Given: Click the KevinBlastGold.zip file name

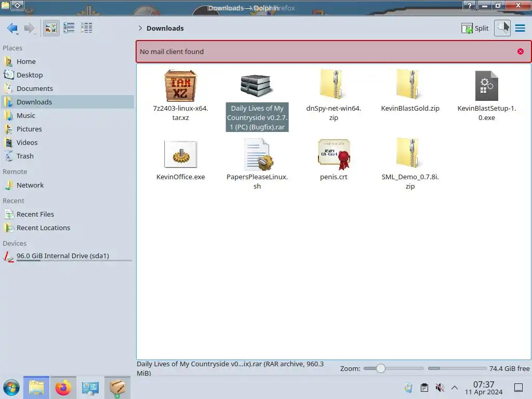Looking at the screenshot, I should tap(410, 108).
